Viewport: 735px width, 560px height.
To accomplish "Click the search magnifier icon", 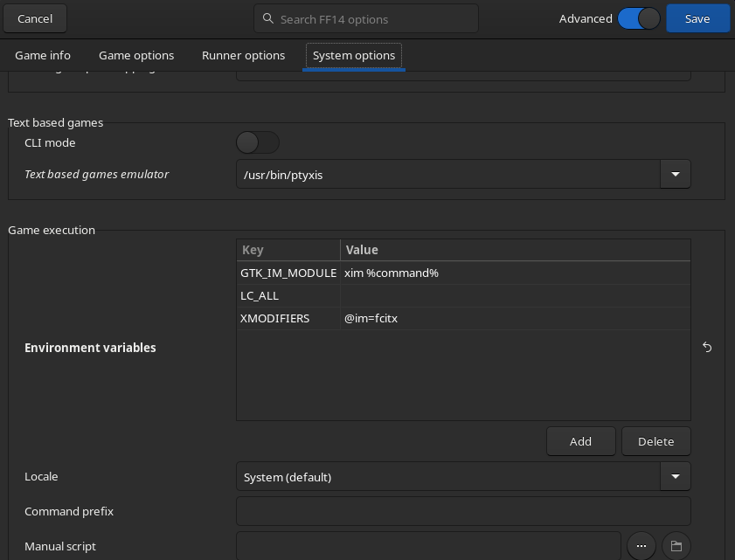I will pyautogui.click(x=268, y=18).
